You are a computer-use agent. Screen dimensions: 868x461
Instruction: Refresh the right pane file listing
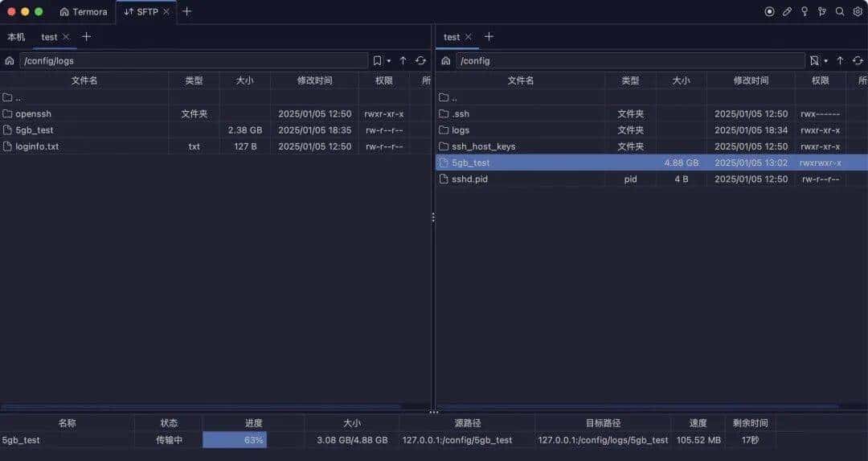pos(858,61)
